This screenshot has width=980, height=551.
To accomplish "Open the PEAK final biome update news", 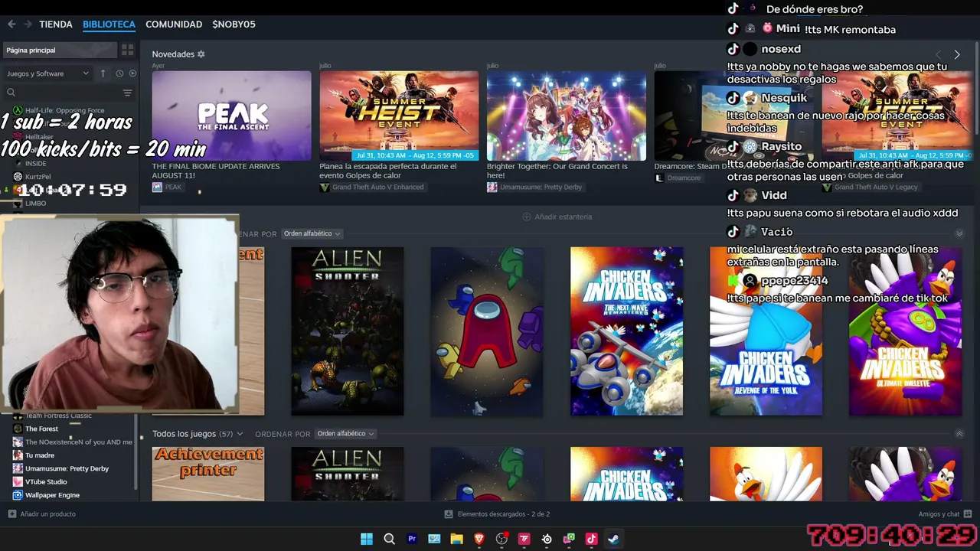I will coord(231,116).
